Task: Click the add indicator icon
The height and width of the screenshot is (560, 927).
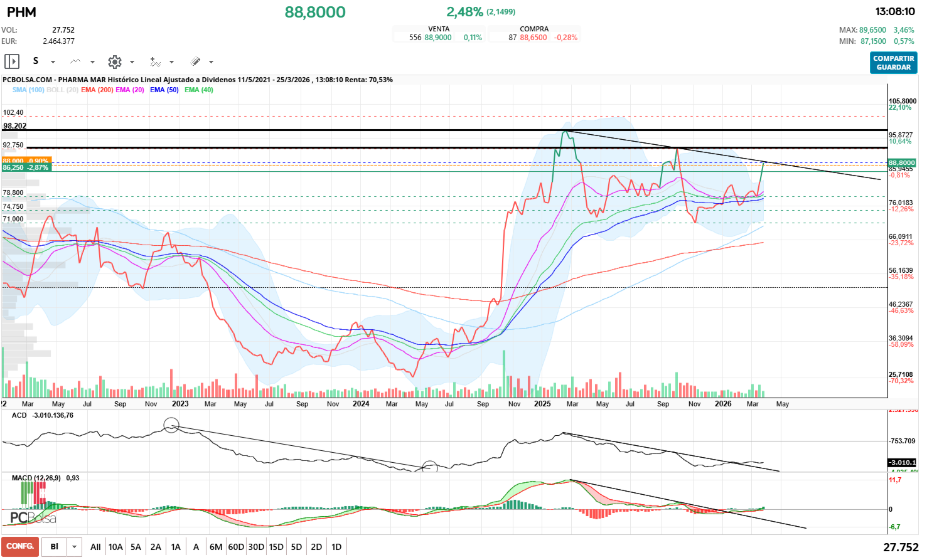Action: click(x=155, y=61)
